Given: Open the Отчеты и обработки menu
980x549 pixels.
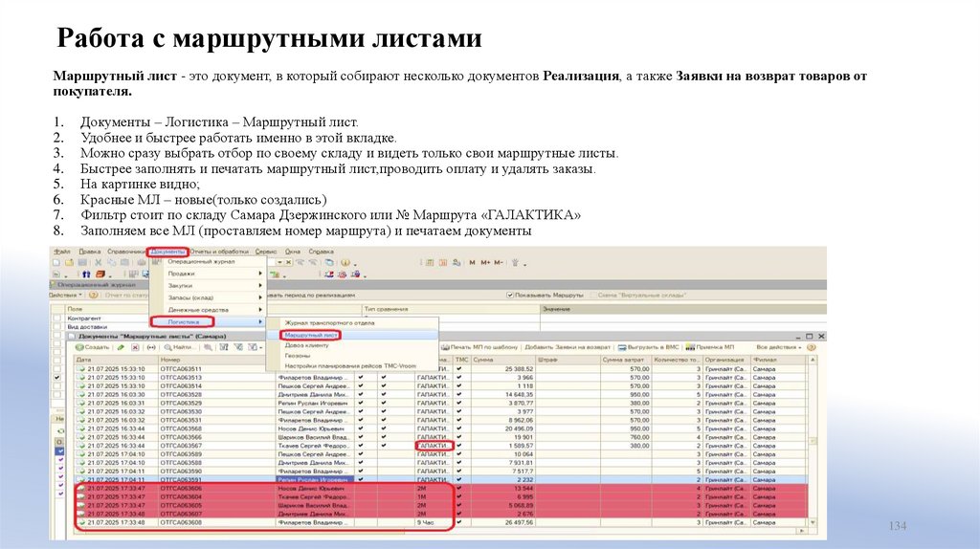Looking at the screenshot, I should click(x=219, y=252).
